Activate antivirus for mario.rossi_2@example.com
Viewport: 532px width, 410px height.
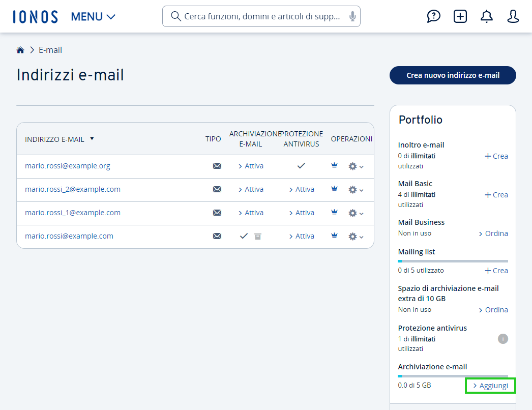[302, 189]
